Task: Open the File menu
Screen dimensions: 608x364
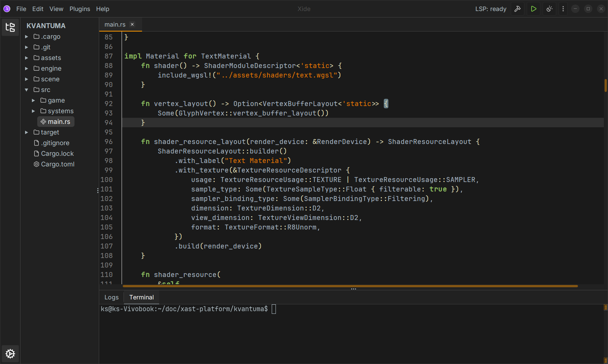Action: coord(21,9)
